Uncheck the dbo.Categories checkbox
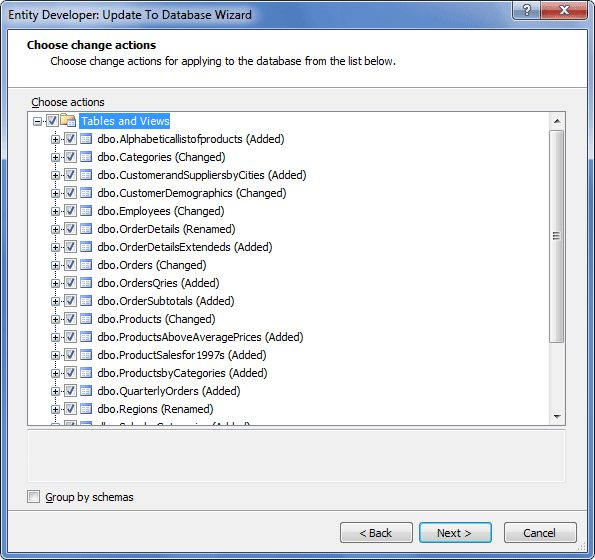This screenshot has height=560, width=595. 70,157
